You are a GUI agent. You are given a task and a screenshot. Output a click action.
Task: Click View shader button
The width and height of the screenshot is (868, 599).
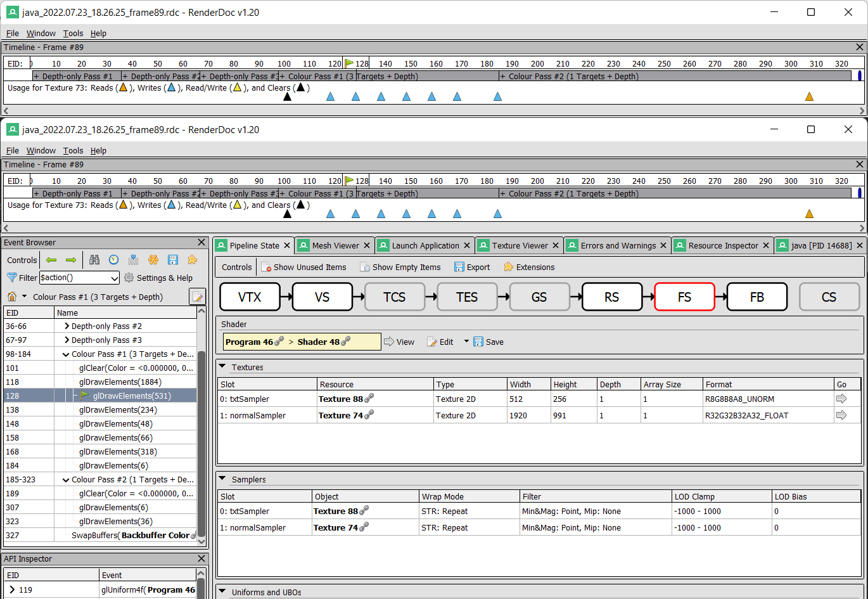pos(399,342)
